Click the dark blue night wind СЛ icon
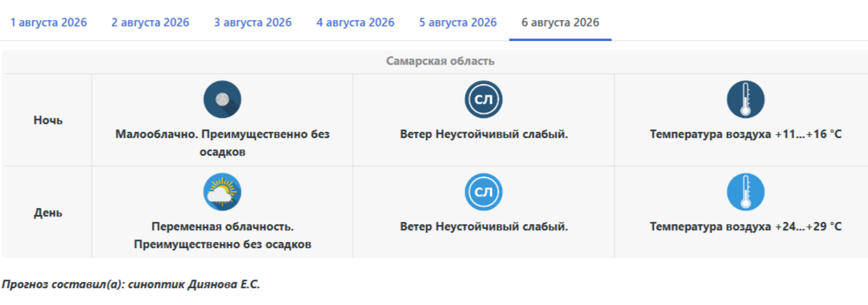The height and width of the screenshot is (305, 868). coord(484,99)
